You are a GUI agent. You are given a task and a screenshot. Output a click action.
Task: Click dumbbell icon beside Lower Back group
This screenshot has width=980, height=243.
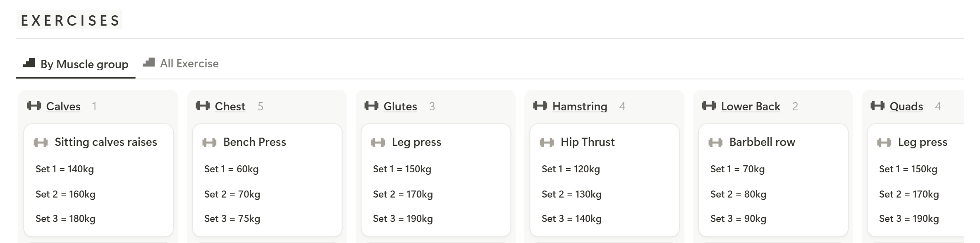[x=709, y=106]
